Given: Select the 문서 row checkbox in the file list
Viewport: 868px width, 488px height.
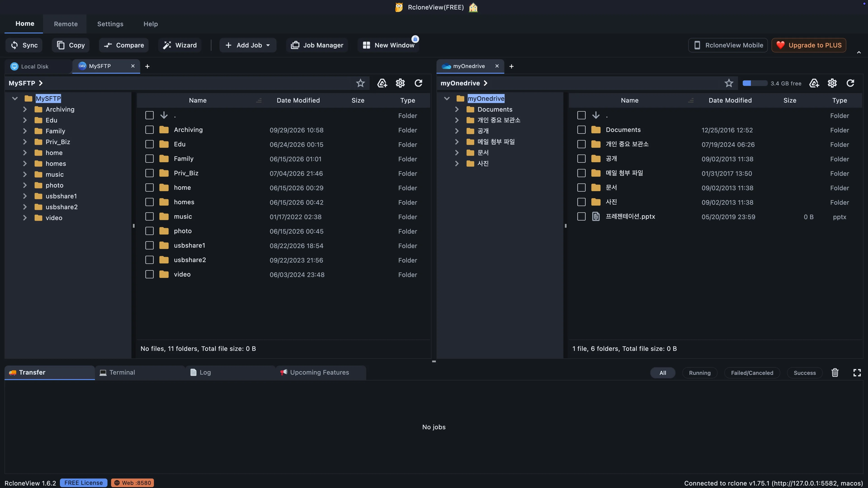Looking at the screenshot, I should (x=581, y=188).
